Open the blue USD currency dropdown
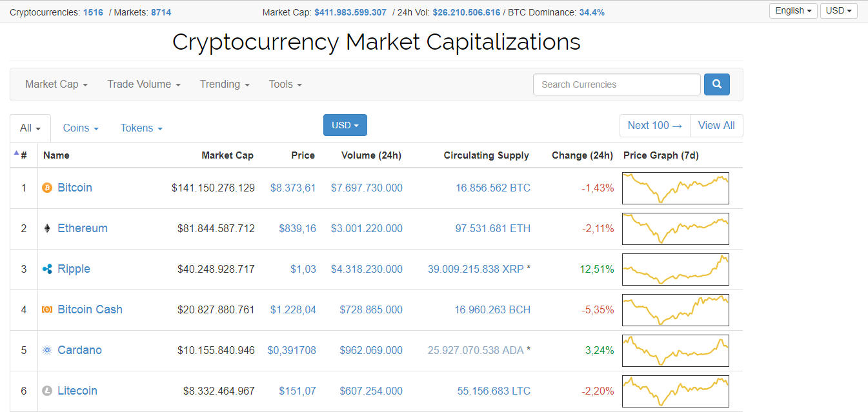This screenshot has width=868, height=412. 345,125
